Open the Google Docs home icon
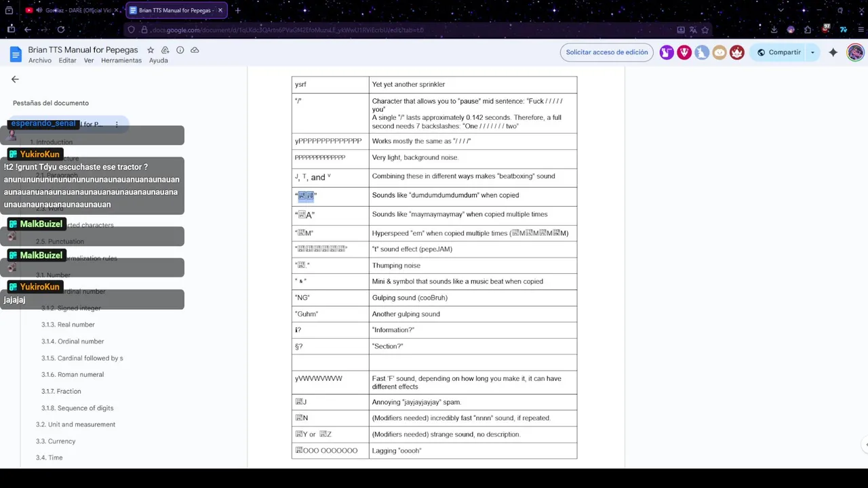 pos(16,54)
